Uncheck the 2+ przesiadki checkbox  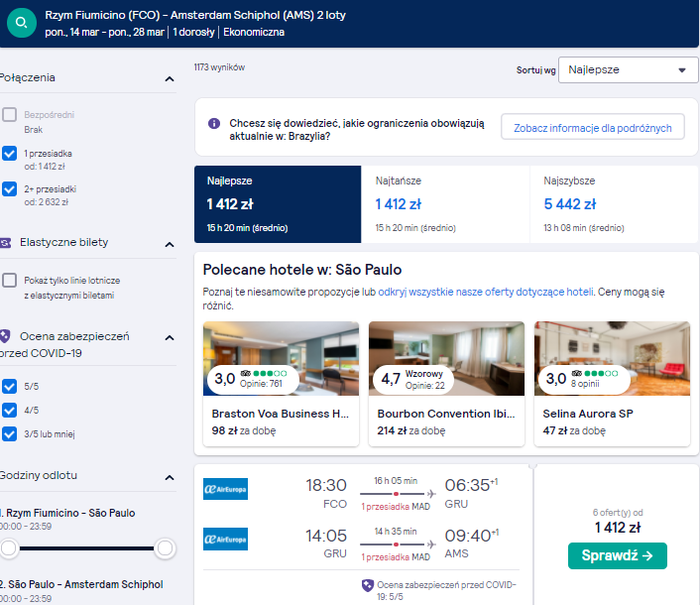9,188
